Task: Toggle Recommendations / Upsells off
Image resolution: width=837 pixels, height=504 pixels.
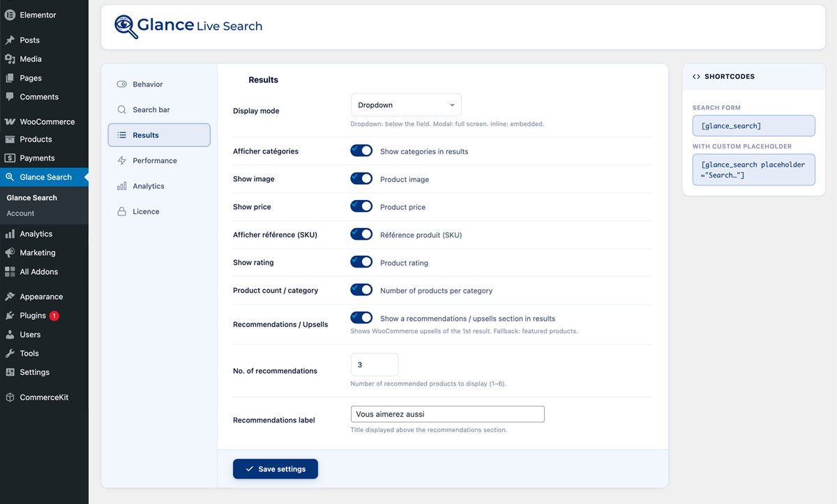Action: [361, 316]
